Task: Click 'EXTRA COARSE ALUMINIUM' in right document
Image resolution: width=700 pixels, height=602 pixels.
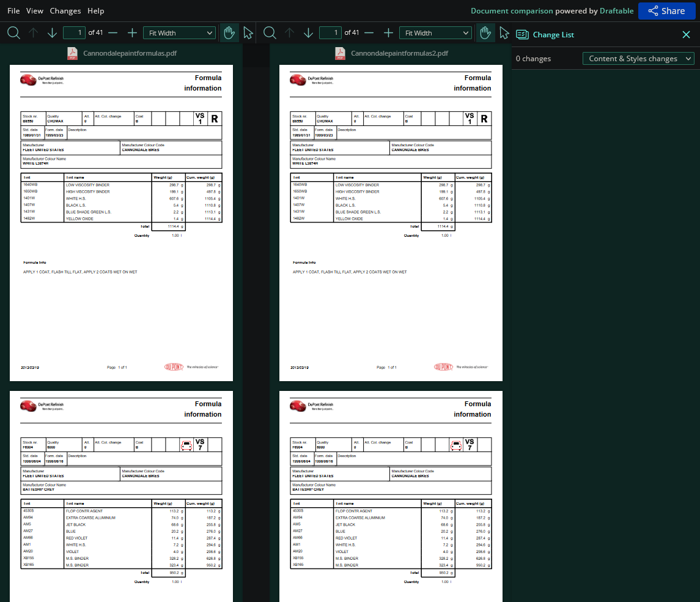Action: click(360, 518)
